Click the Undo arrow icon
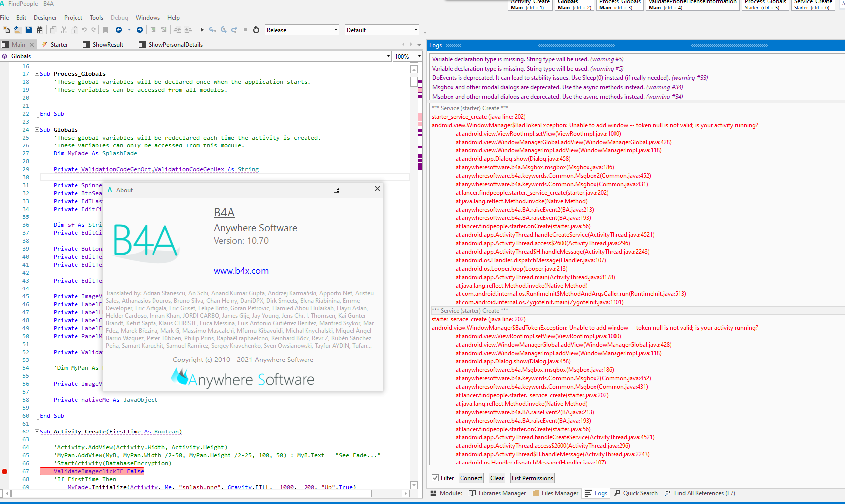845x504 pixels. (x=84, y=30)
